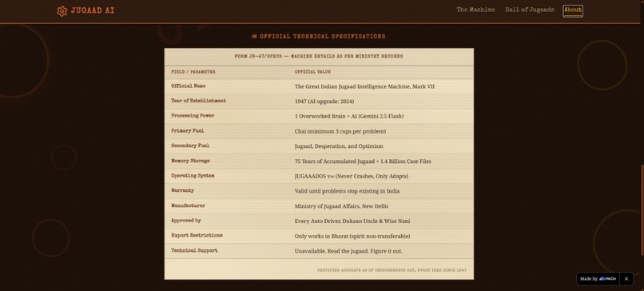Click Official Technical Specifications heading
The image size is (644, 291).
pos(323,37)
